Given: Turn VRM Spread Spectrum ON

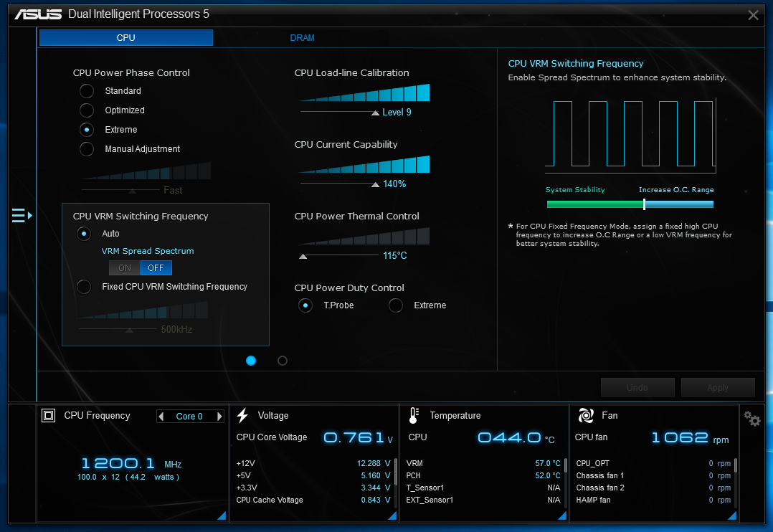Looking at the screenshot, I should coord(125,267).
